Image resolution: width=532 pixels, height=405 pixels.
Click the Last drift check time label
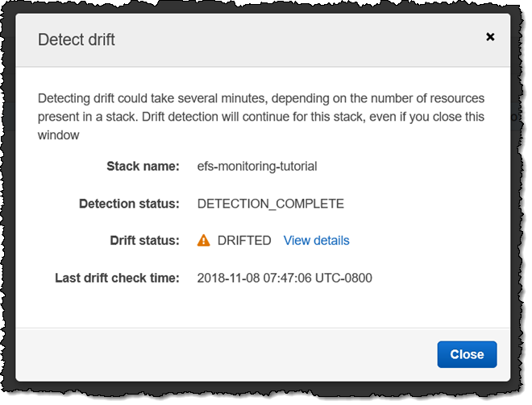pos(117,278)
